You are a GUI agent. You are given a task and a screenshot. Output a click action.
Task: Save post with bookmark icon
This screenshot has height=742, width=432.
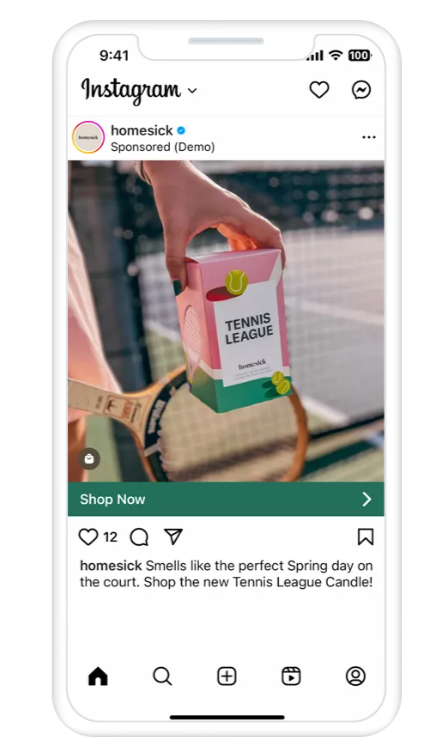point(365,537)
